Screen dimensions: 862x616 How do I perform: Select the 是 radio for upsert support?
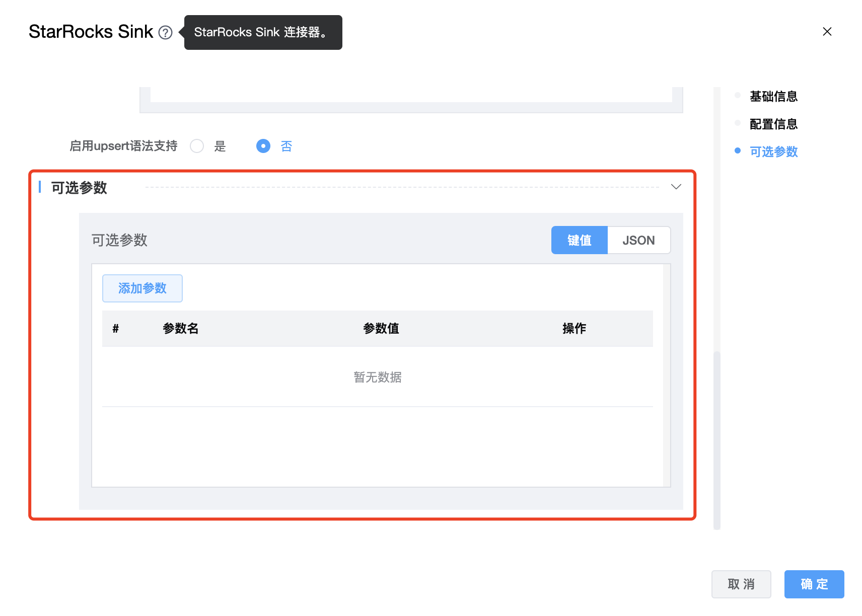[197, 146]
